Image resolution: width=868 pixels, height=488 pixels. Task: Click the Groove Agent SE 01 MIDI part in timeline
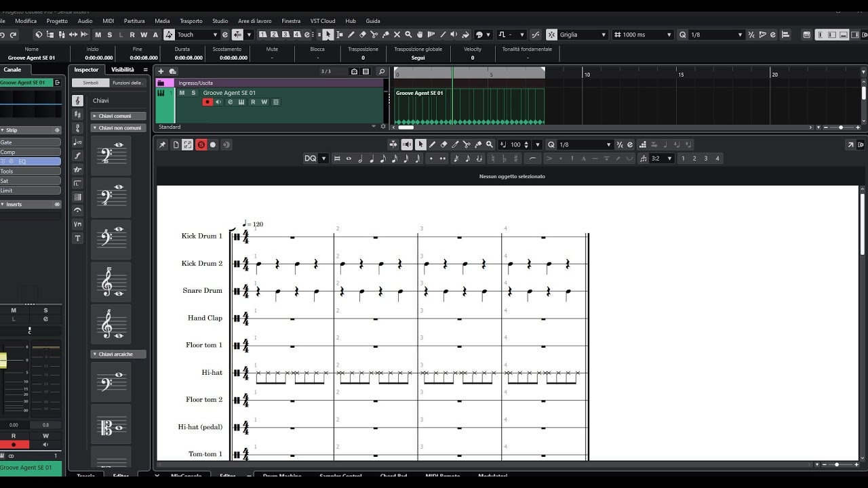tap(469, 106)
